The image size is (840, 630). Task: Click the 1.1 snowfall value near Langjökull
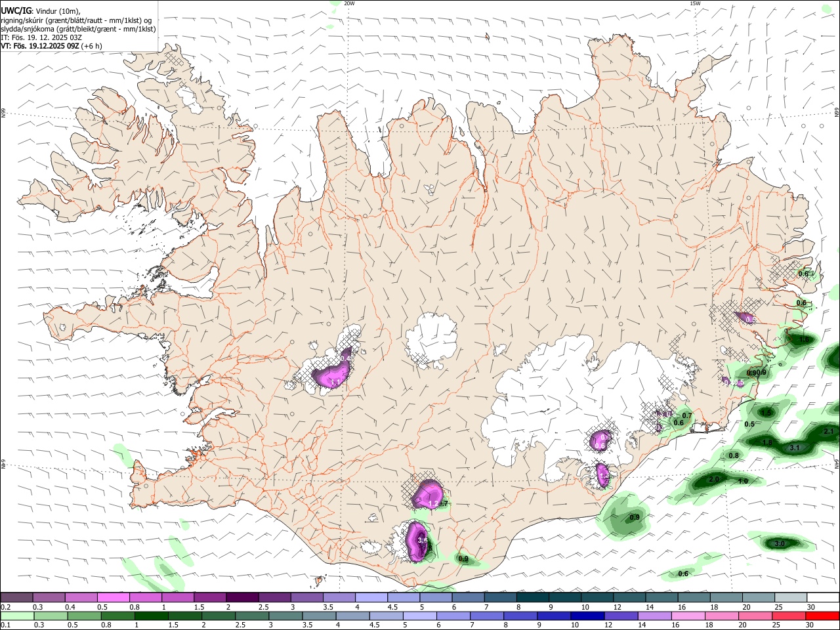(335, 382)
